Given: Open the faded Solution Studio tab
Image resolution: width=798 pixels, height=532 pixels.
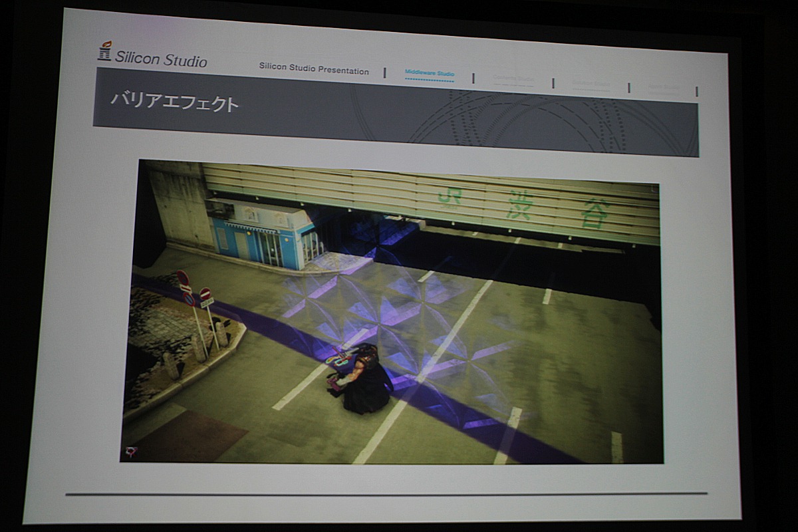Looking at the screenshot, I should click(591, 84).
